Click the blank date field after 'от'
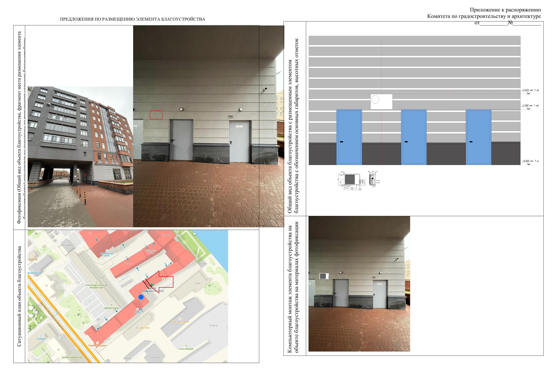The width and height of the screenshot is (554, 392). (x=493, y=23)
